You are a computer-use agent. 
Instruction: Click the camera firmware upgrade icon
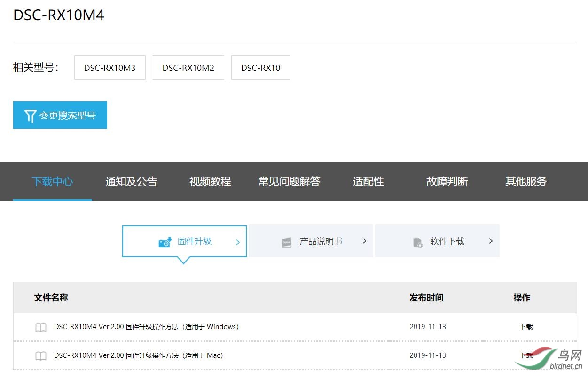point(165,242)
